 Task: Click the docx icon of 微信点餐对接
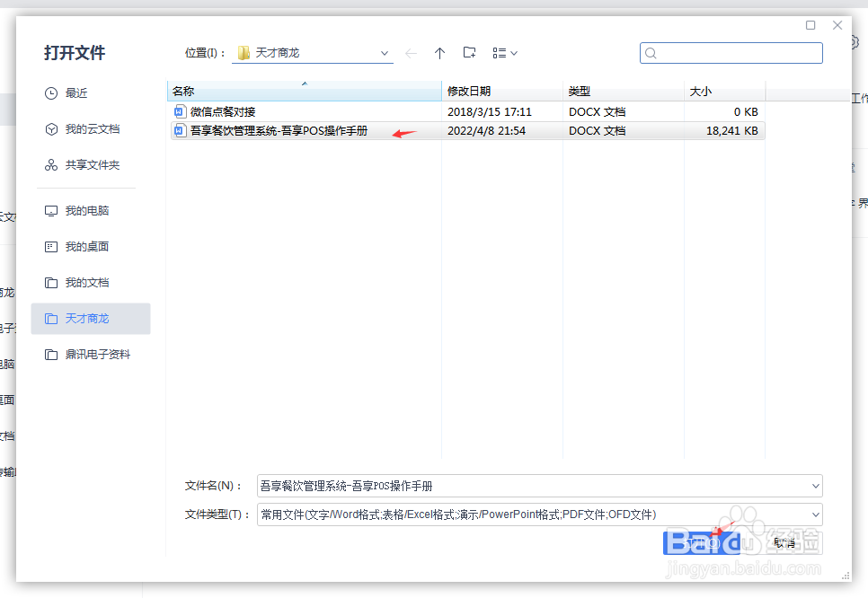[x=179, y=111]
